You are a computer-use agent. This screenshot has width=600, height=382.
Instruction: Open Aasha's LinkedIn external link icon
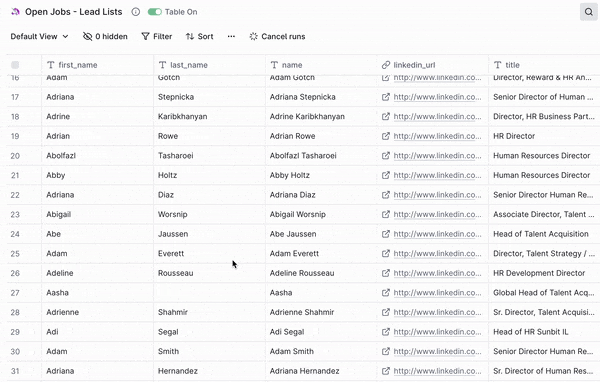[x=386, y=292]
